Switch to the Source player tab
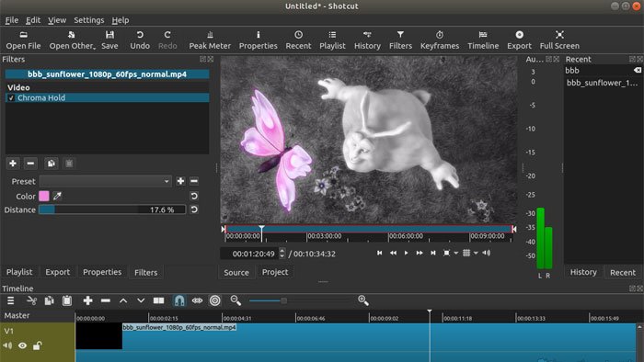The width and height of the screenshot is (644, 362). [236, 272]
